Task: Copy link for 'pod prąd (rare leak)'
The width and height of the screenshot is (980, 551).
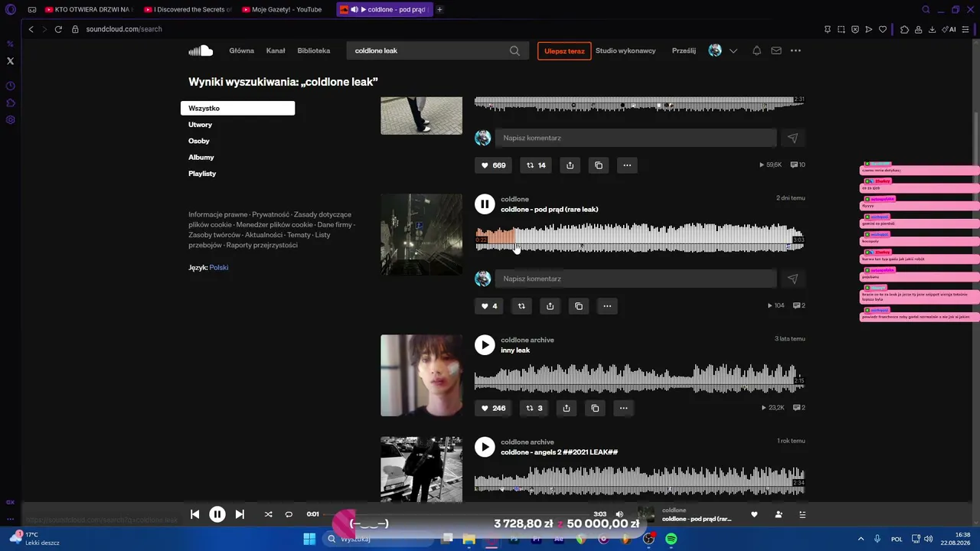Action: coord(579,306)
